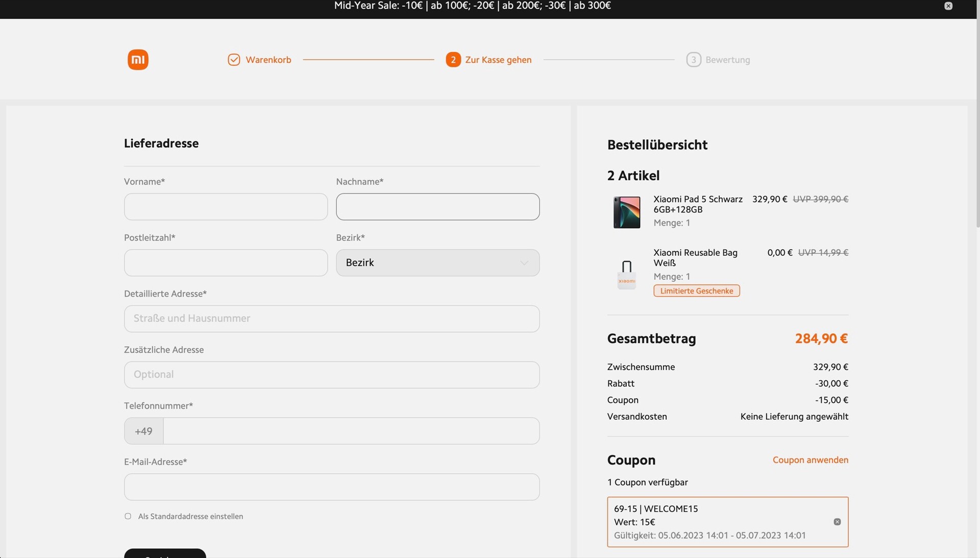The width and height of the screenshot is (980, 558).
Task: Enable Als Standardadresse einstellen checkbox
Action: click(x=128, y=516)
